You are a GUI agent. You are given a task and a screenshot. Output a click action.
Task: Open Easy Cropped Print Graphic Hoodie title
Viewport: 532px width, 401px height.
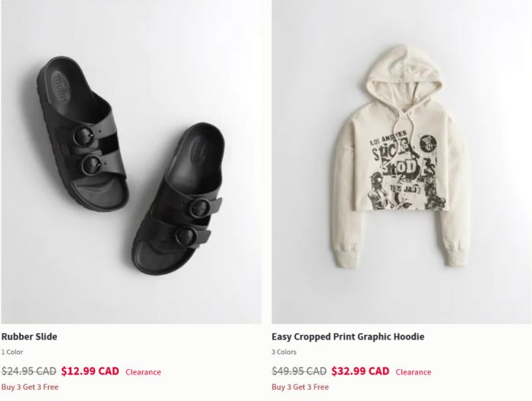click(x=348, y=336)
